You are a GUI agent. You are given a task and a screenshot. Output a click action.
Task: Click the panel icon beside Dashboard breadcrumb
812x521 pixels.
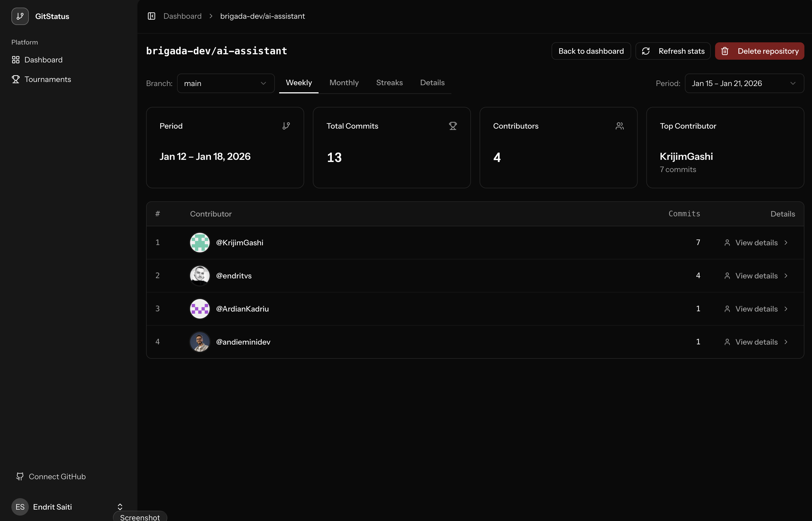click(x=151, y=16)
